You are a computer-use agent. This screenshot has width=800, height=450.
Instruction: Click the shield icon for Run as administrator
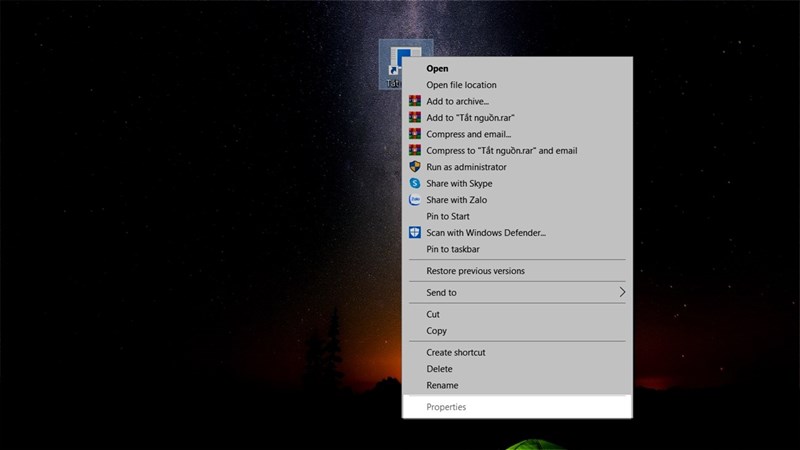point(415,167)
